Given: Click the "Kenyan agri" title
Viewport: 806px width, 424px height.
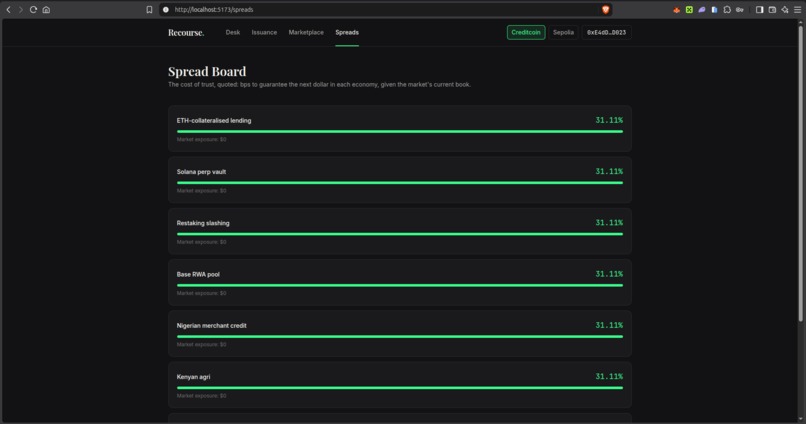Looking at the screenshot, I should [193, 377].
